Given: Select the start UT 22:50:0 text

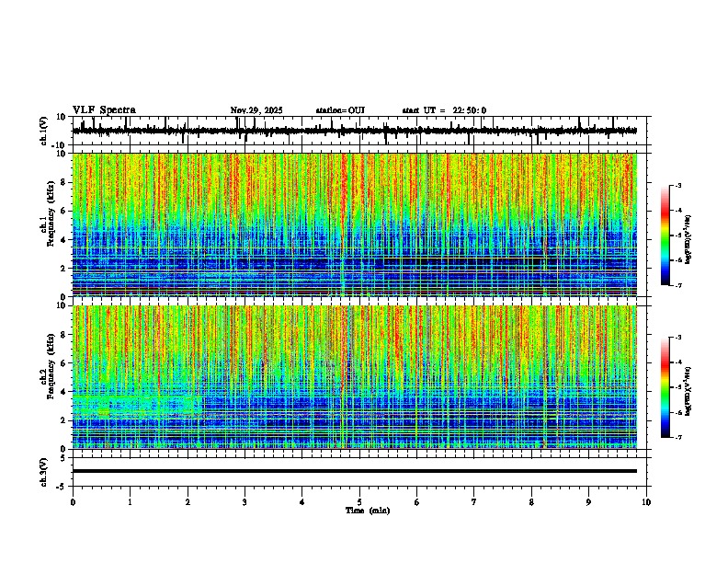Looking at the screenshot, I should click(444, 110).
